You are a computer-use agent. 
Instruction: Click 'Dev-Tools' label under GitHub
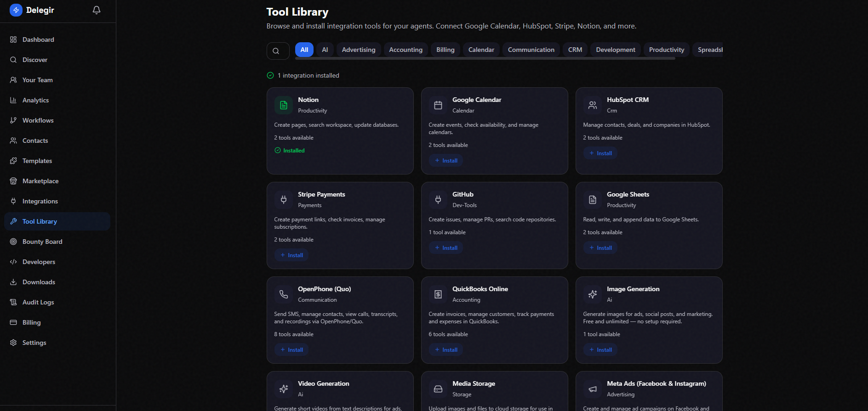pos(464,205)
